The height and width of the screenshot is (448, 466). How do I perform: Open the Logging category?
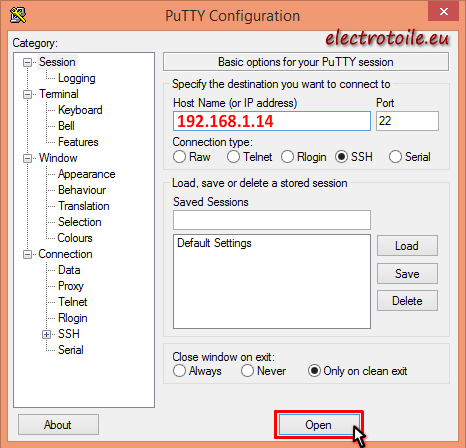coord(77,78)
